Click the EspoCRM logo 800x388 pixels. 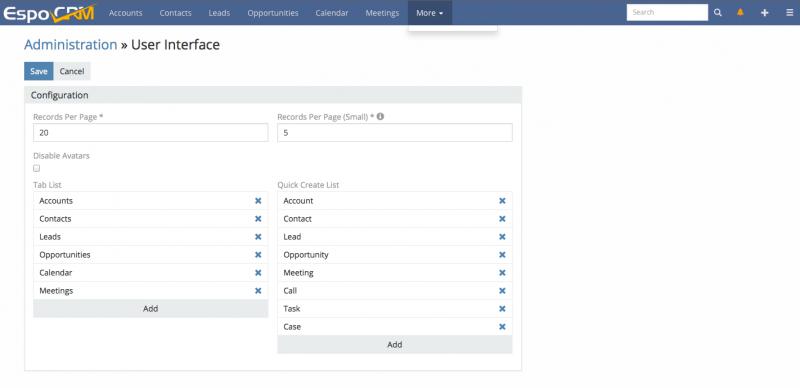click(x=49, y=13)
